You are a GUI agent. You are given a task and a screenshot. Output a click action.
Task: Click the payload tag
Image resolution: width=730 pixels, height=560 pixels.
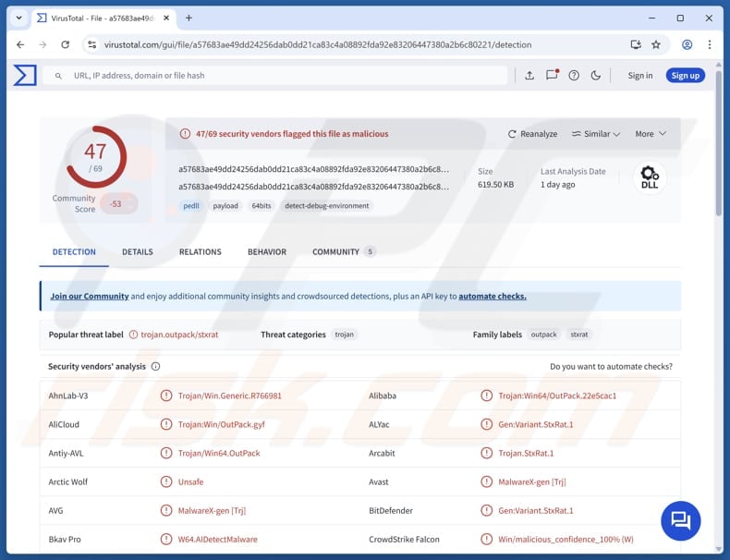[x=225, y=206]
